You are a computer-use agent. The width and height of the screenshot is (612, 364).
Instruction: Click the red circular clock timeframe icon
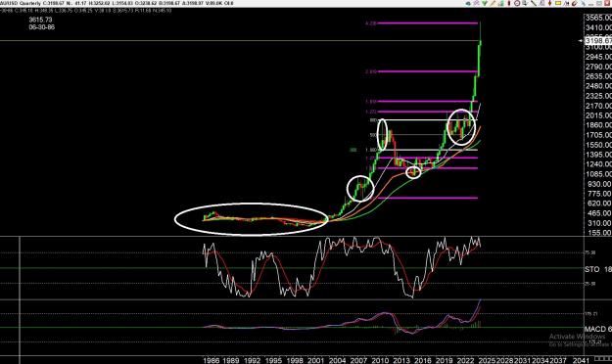[x=517, y=3]
